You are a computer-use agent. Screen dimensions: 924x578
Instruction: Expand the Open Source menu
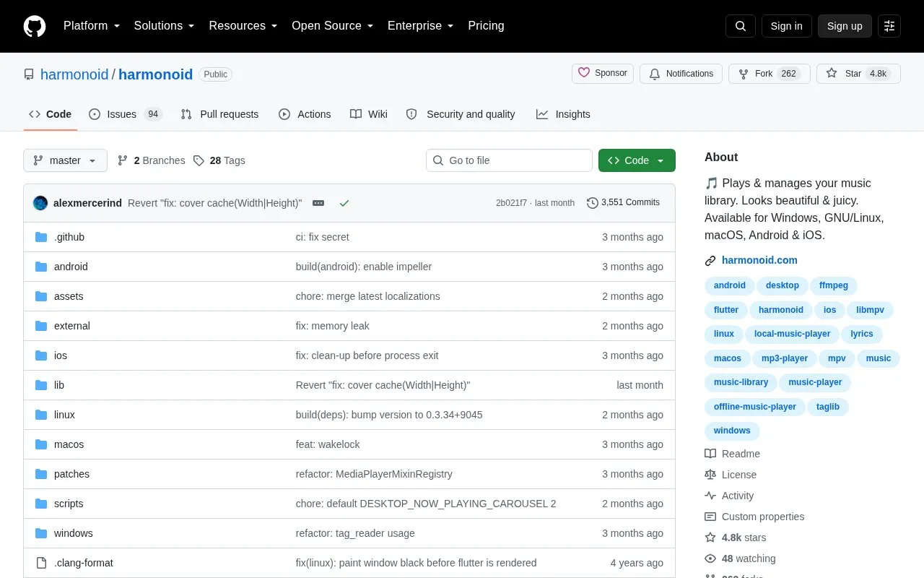tap(333, 26)
